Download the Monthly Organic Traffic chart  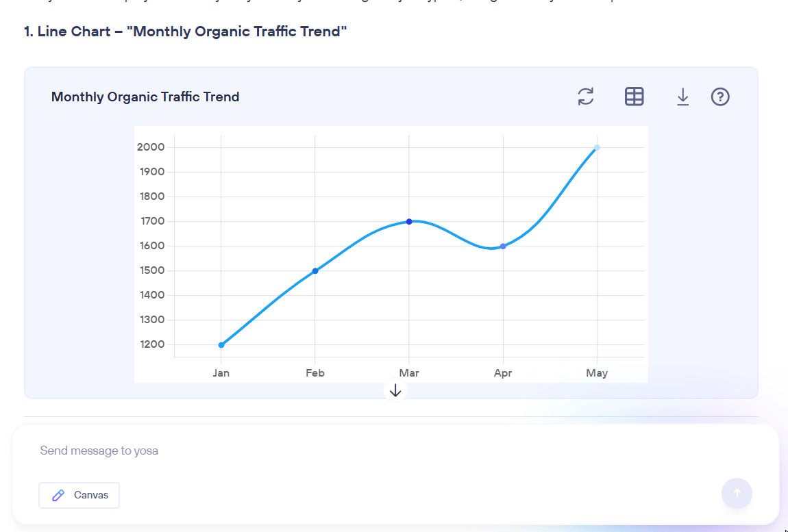click(682, 97)
